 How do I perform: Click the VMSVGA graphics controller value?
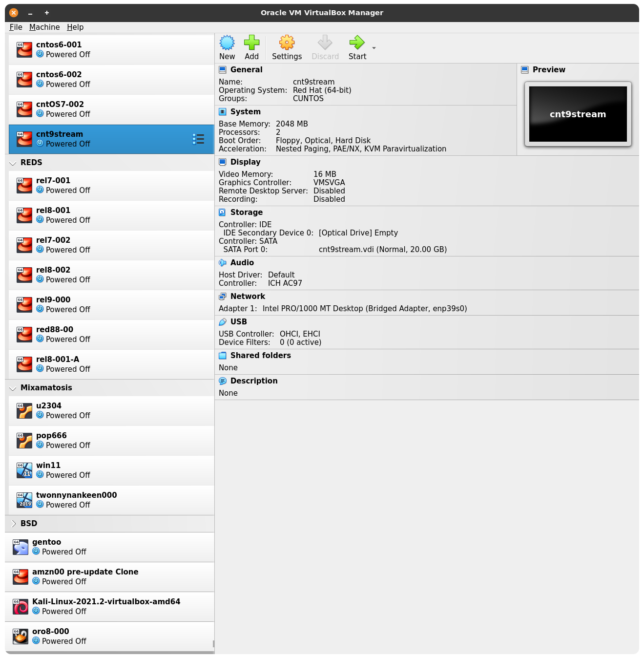coord(329,183)
